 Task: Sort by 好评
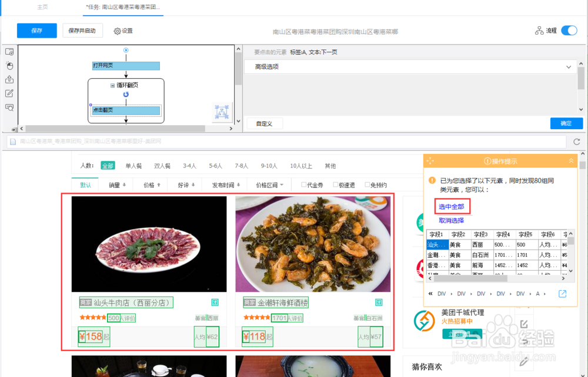tap(186, 185)
